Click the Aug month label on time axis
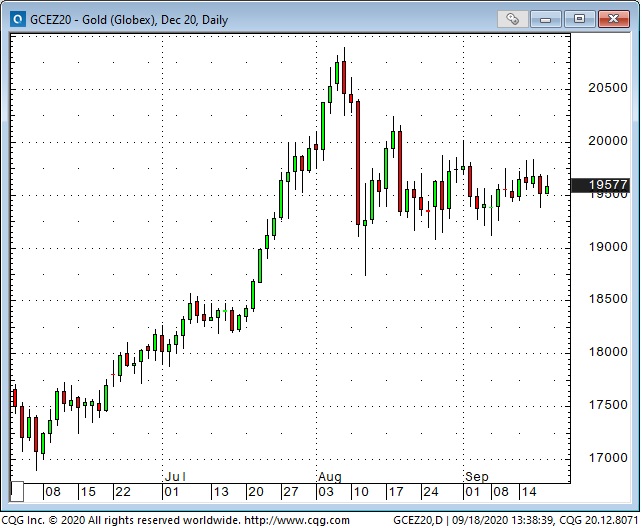Screen dimensions: 642x528 click(330, 477)
